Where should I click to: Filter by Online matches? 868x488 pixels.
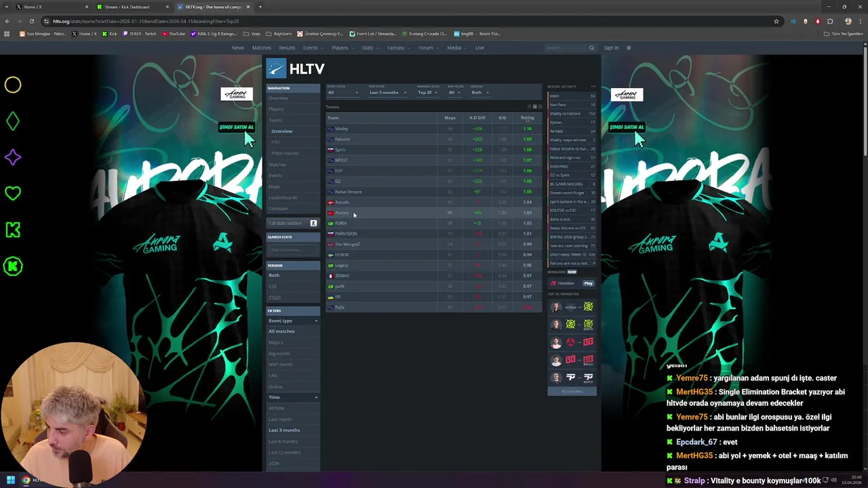coord(275,386)
